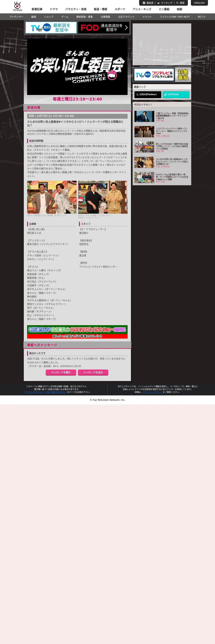Image resolution: width=215 pixels, height=644 pixels.
Task: Go to ショップ sub-navigation link
Action: (x=49, y=17)
